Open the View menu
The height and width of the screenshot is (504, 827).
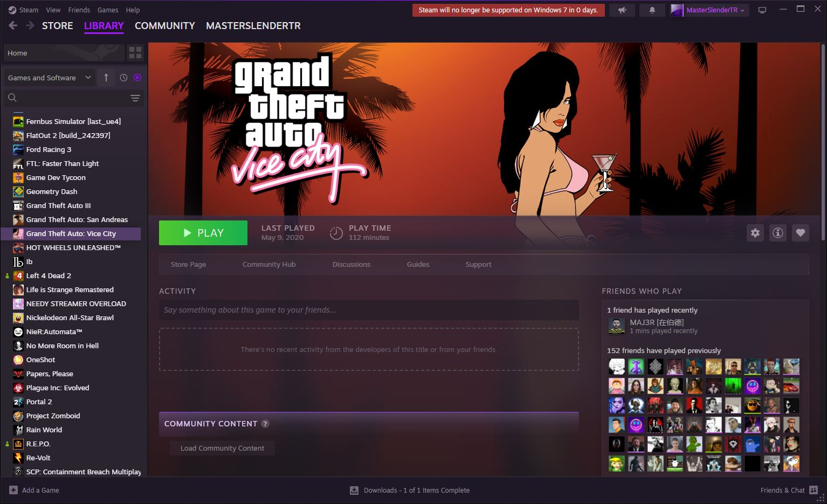[53, 10]
